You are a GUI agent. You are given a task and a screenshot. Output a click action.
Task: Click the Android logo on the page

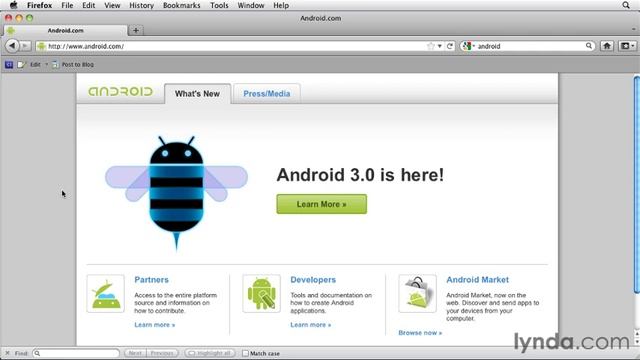coord(120,91)
